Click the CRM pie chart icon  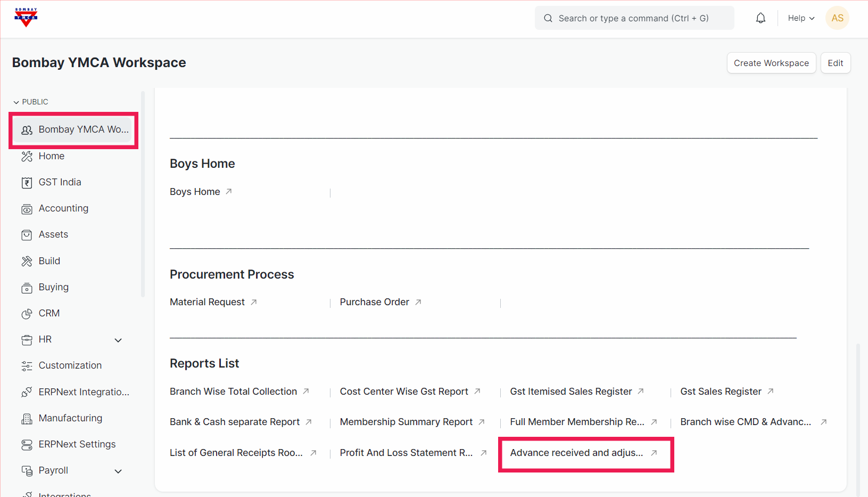pyautogui.click(x=27, y=314)
